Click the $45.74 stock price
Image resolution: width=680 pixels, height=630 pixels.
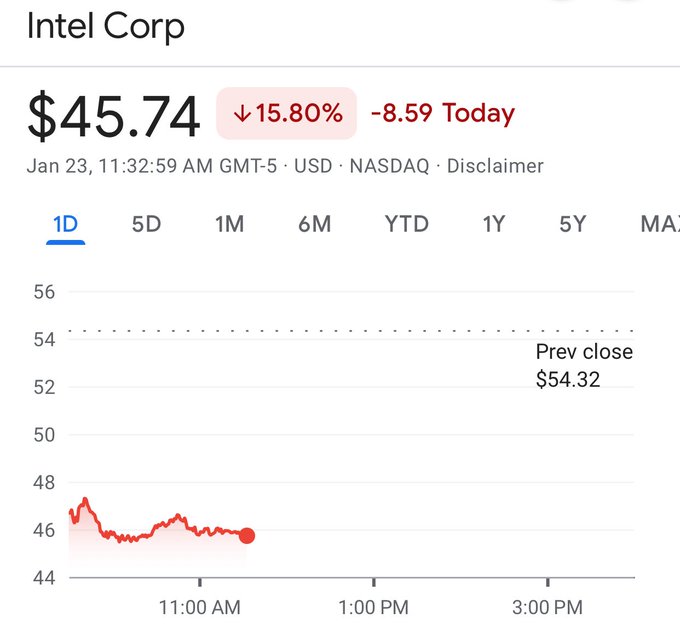coord(114,118)
